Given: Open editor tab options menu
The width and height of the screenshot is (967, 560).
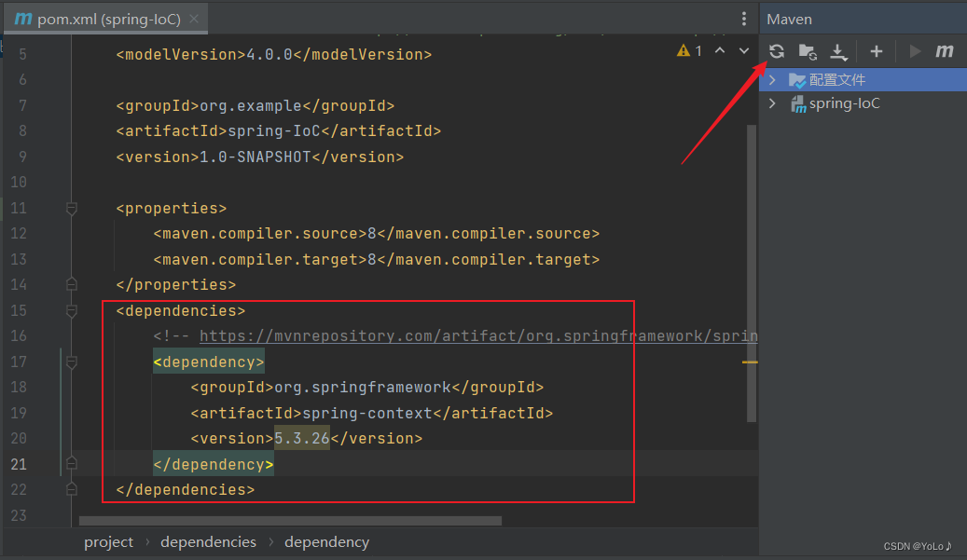Looking at the screenshot, I should 744,19.
